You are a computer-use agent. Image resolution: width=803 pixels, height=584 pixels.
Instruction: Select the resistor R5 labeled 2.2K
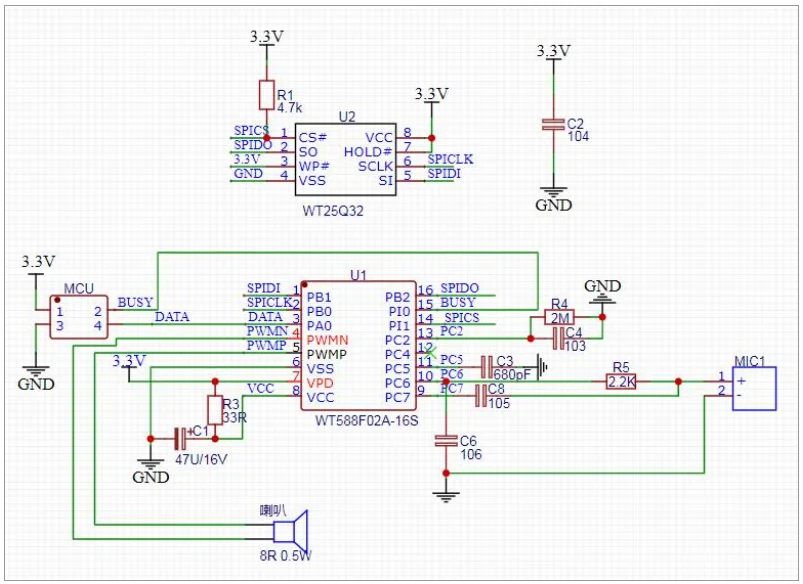click(x=621, y=380)
